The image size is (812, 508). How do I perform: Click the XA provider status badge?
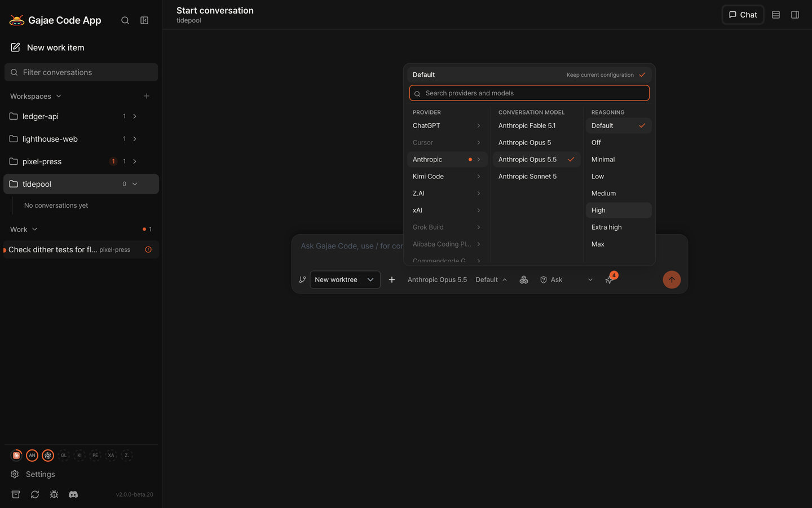tap(111, 455)
